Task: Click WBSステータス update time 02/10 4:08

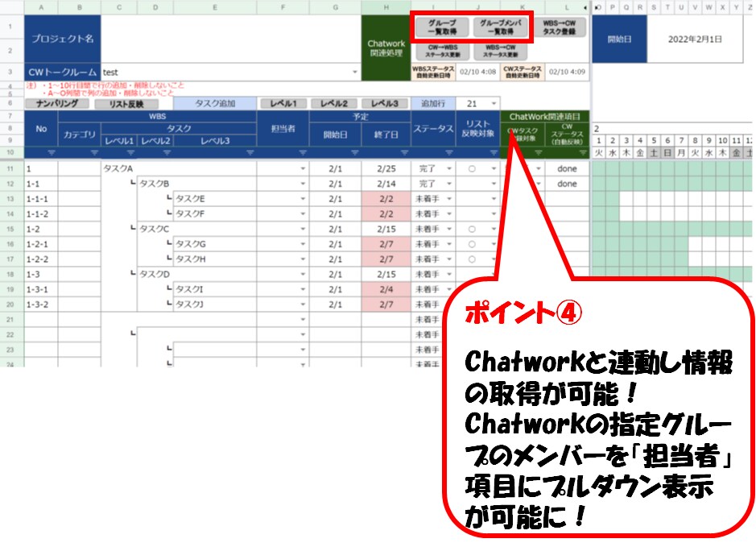Action: 477,72
